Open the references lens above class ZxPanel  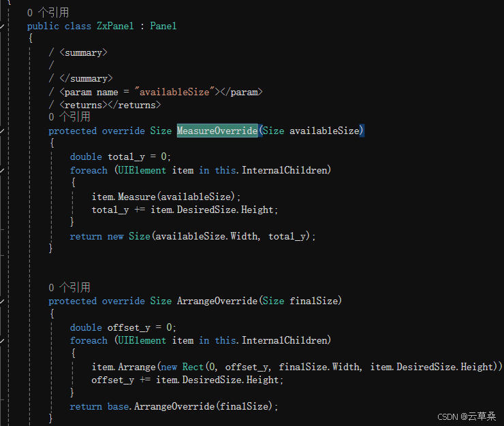click(x=48, y=12)
